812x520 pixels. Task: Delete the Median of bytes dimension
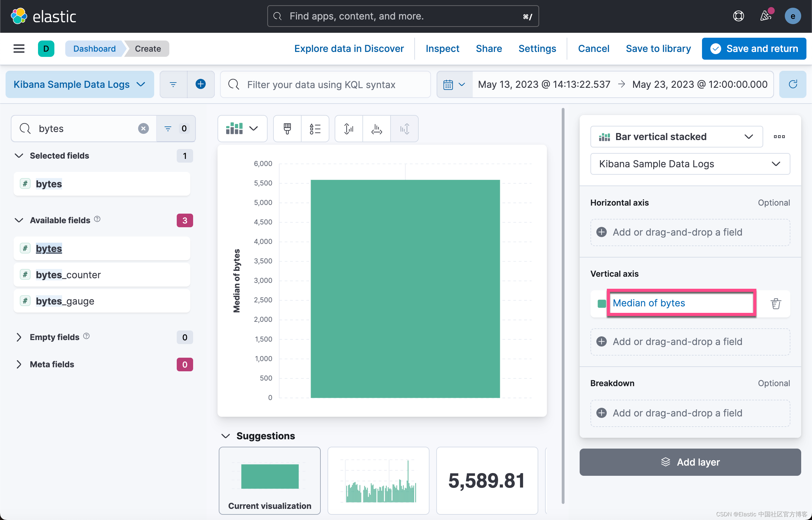pyautogui.click(x=776, y=304)
